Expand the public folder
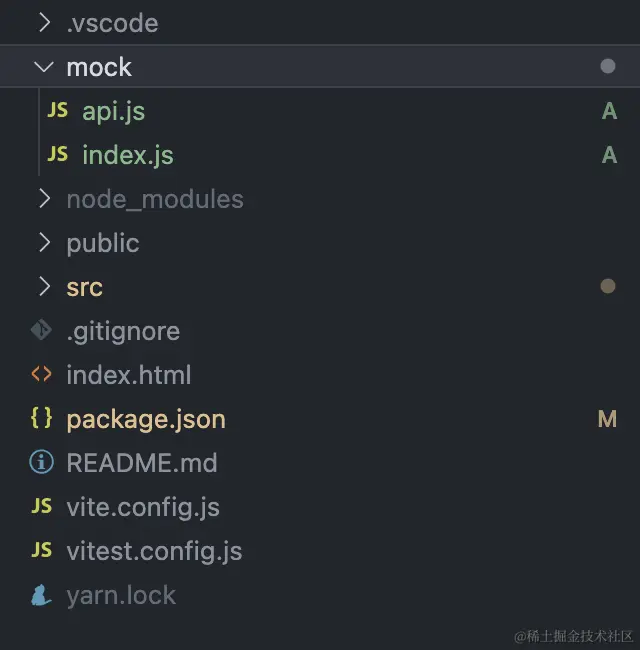The width and height of the screenshot is (640, 650). click(x=44, y=243)
